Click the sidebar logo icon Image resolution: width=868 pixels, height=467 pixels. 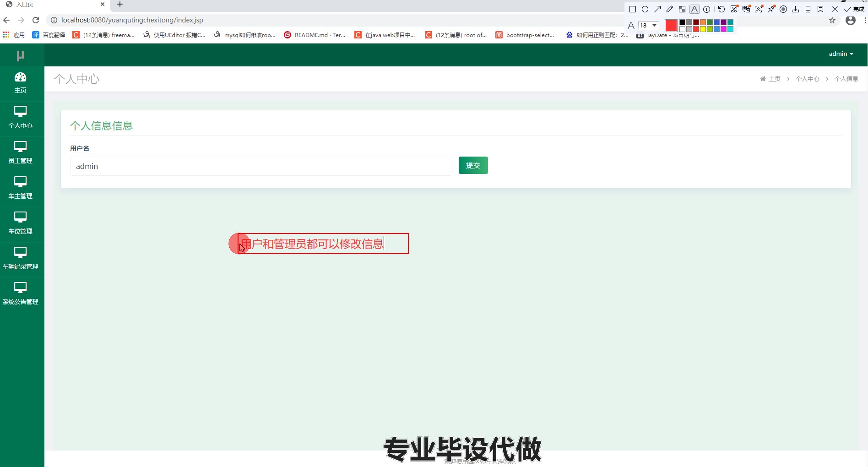pyautogui.click(x=21, y=56)
